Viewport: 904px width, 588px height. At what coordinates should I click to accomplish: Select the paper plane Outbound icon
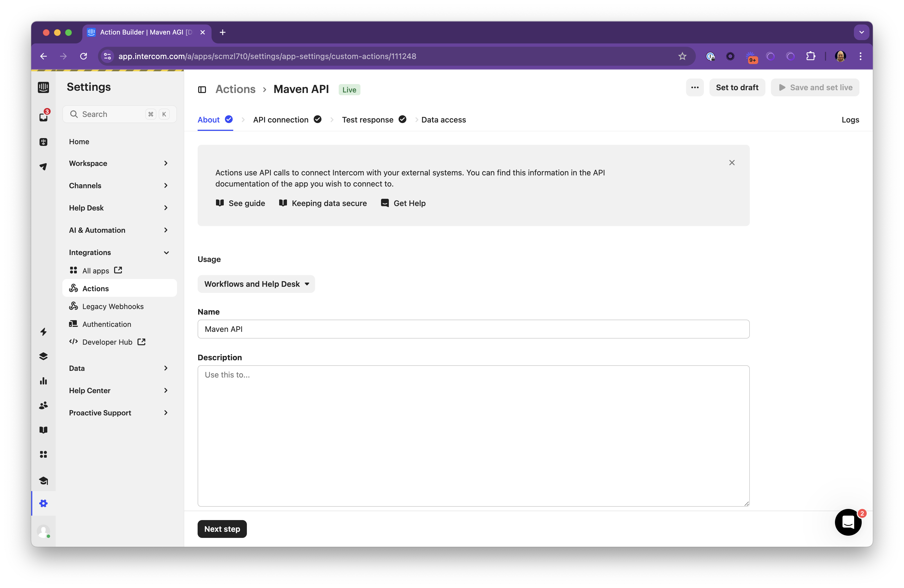coord(44,166)
